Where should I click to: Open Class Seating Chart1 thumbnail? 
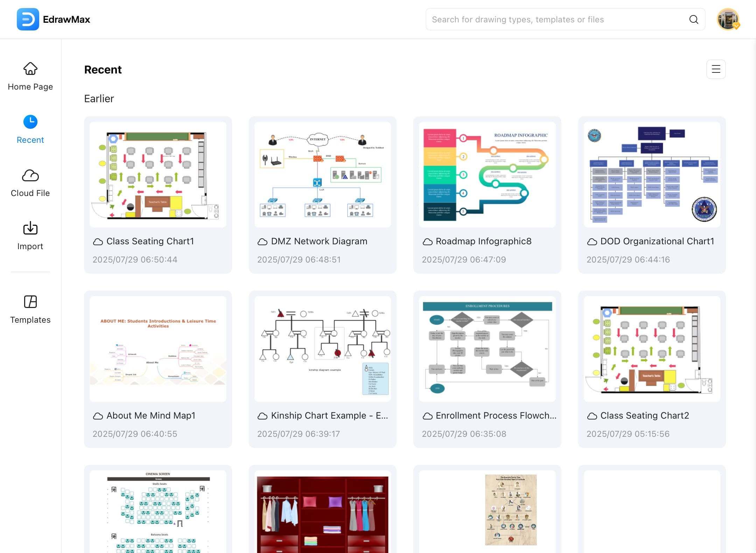click(x=158, y=175)
